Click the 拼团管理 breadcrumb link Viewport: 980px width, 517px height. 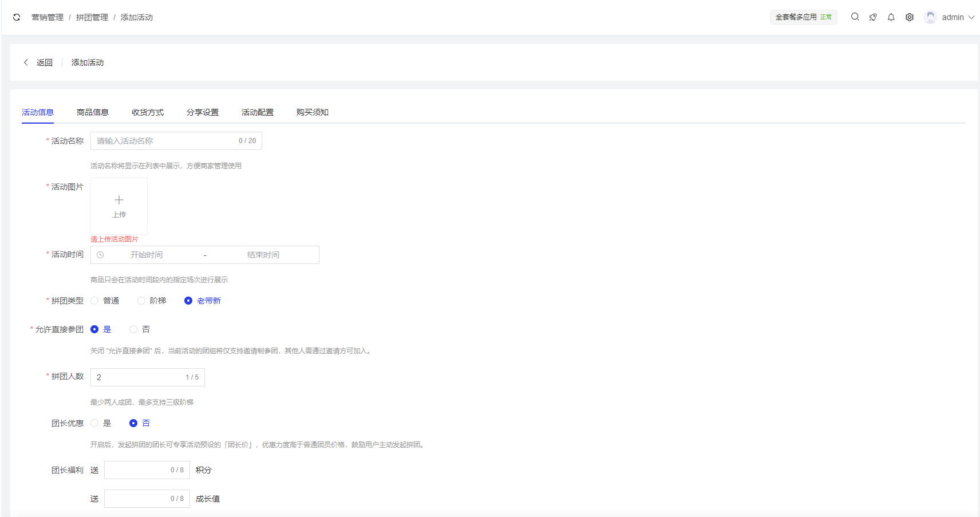click(x=92, y=17)
